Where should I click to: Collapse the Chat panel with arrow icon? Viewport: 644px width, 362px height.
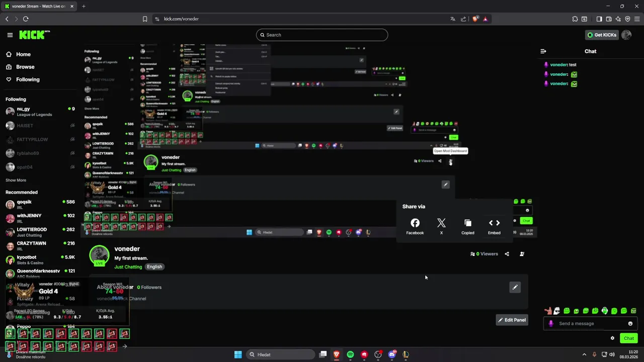(543, 51)
